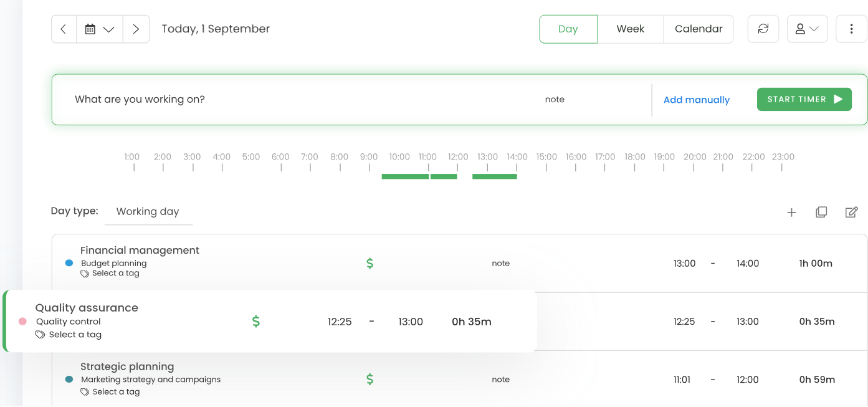Click the Today, 1 September date label
The image size is (868, 407).
[x=216, y=29]
